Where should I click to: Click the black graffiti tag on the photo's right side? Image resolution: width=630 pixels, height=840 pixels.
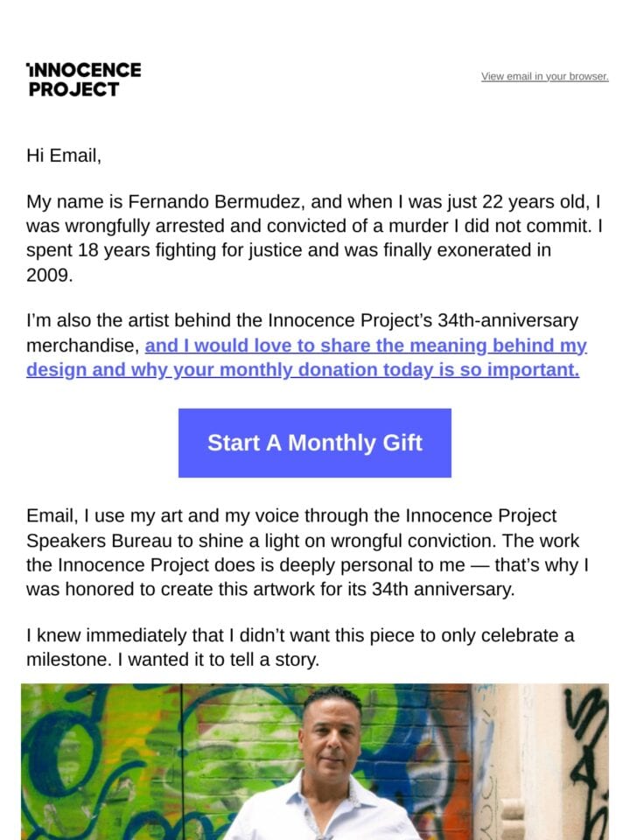[586, 750]
